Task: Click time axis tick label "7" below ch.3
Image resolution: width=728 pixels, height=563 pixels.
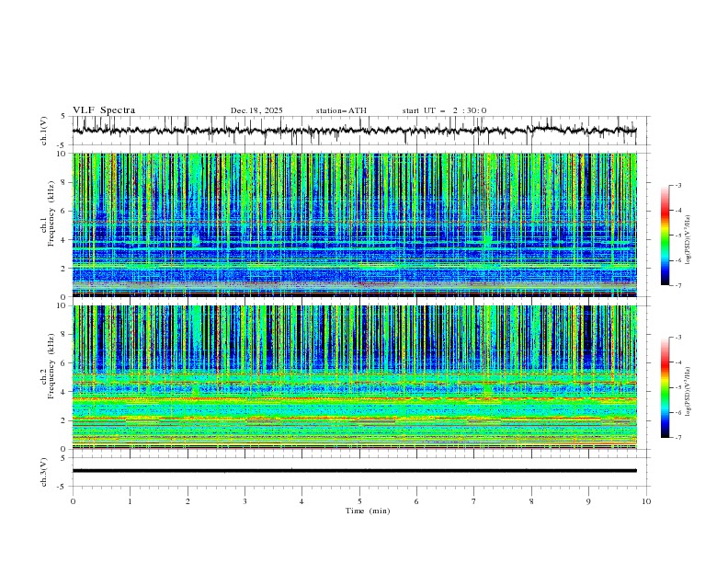Action: pyautogui.click(x=474, y=501)
